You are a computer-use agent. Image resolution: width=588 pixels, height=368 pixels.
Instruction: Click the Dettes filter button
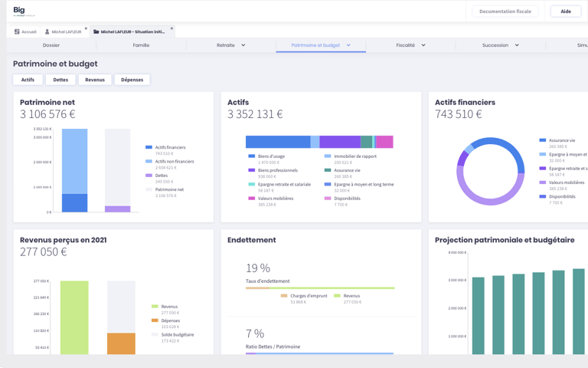point(60,80)
